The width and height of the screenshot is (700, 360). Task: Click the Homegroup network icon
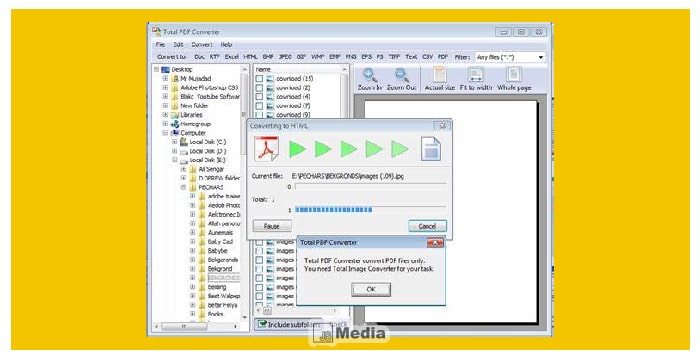pos(175,124)
